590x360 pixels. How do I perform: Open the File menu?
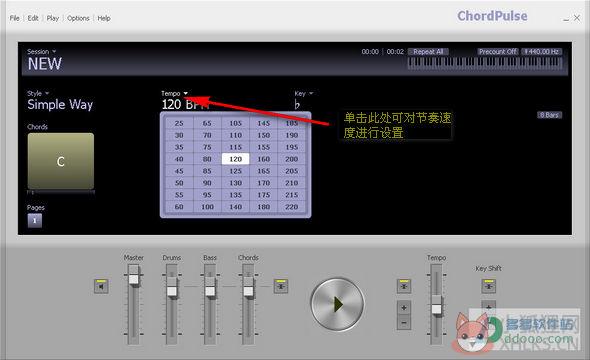(x=14, y=18)
